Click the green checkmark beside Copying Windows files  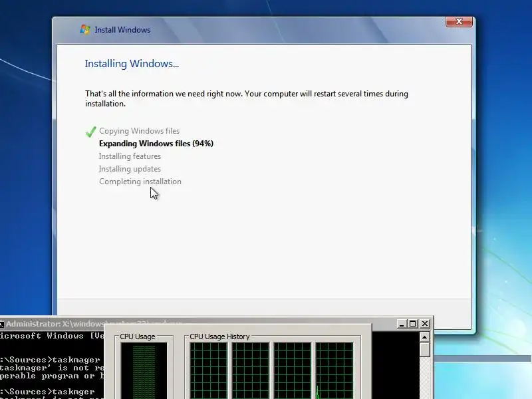[91, 131]
